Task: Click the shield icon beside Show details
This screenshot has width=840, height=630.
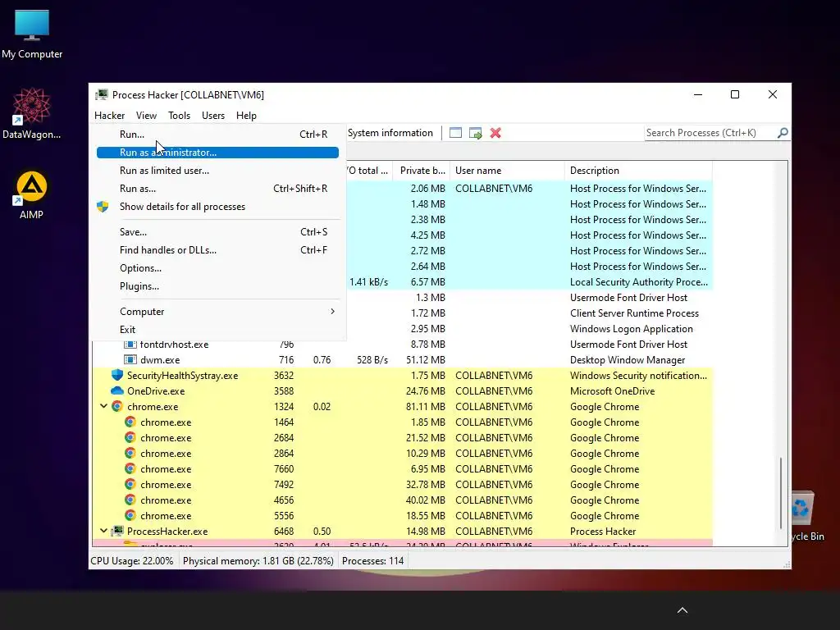Action: coord(103,207)
